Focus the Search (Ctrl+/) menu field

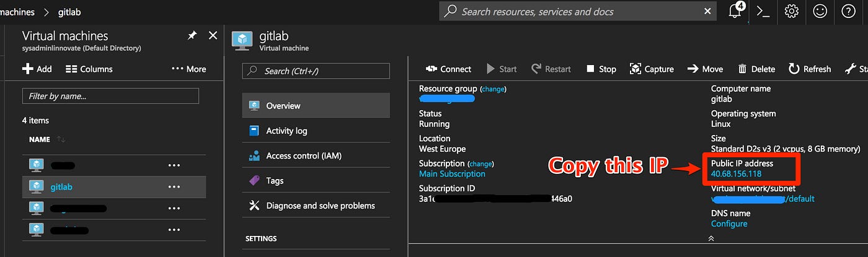click(x=316, y=71)
